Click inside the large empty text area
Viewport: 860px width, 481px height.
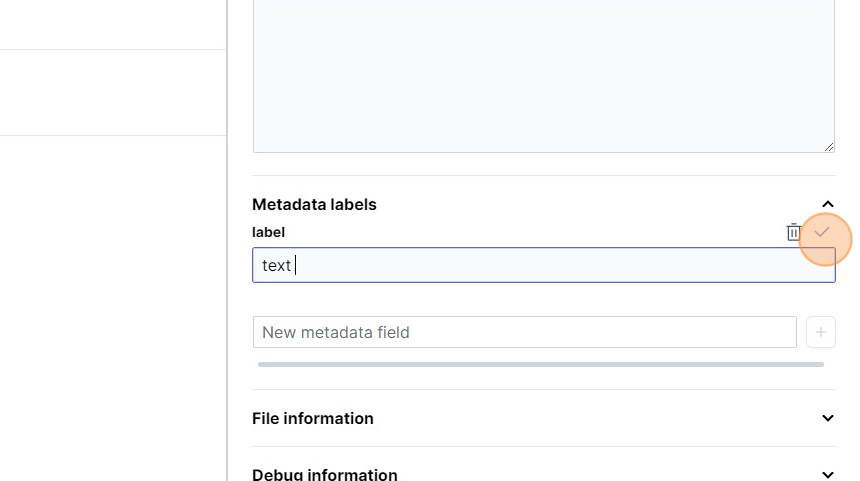tap(543, 75)
